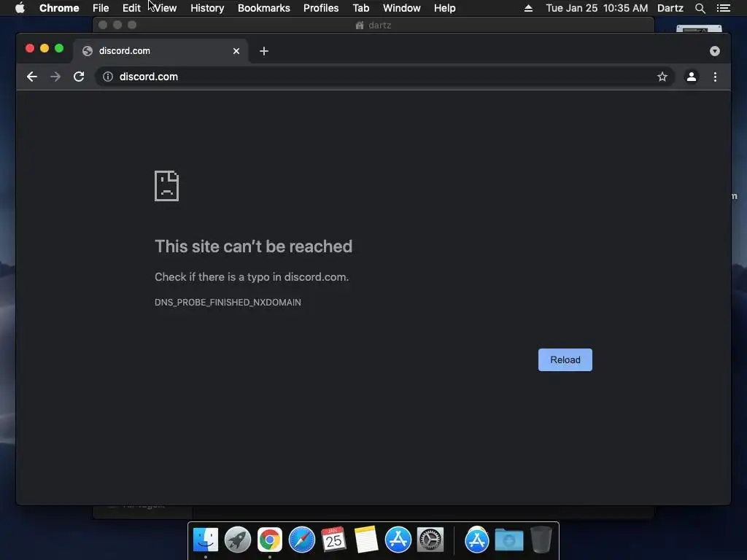Open Finder from the dock
747x560 pixels.
pyautogui.click(x=205, y=540)
